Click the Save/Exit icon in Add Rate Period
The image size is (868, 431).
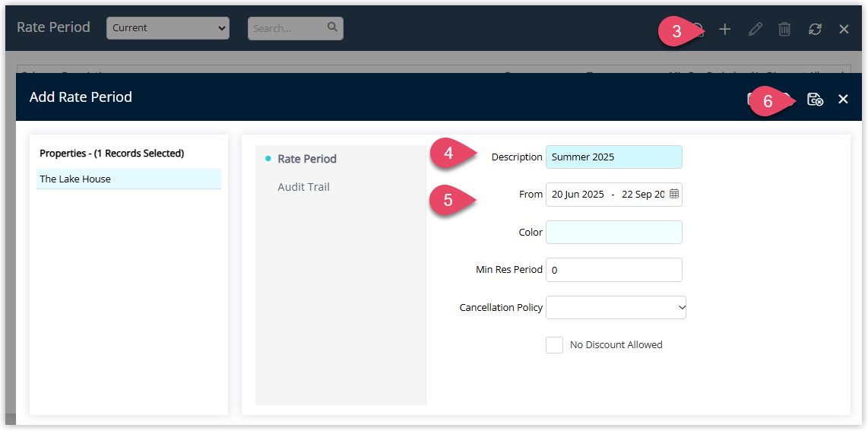pos(815,99)
